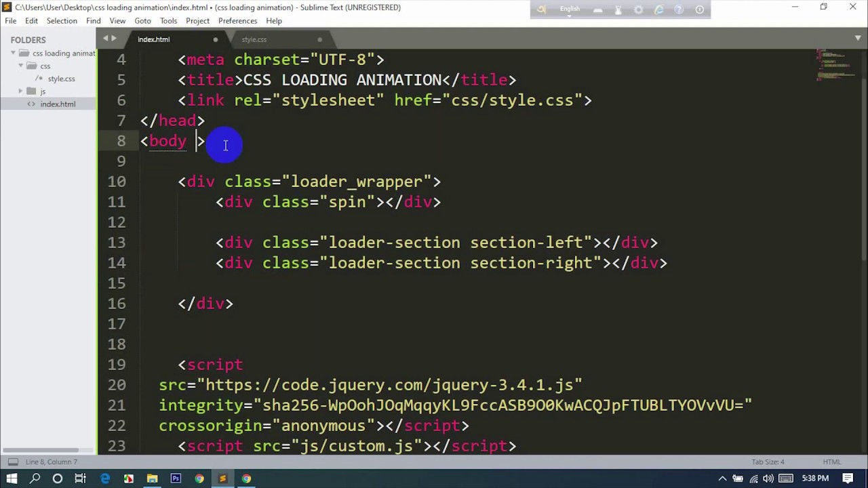The width and height of the screenshot is (868, 488).
Task: Open the Goto menu
Action: point(142,21)
